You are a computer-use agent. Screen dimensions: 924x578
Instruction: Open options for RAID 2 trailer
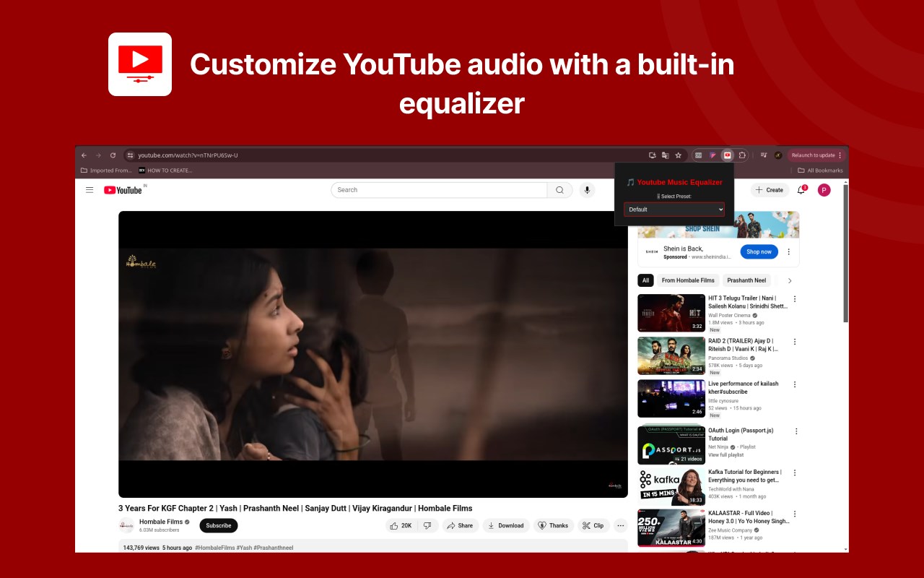(795, 342)
